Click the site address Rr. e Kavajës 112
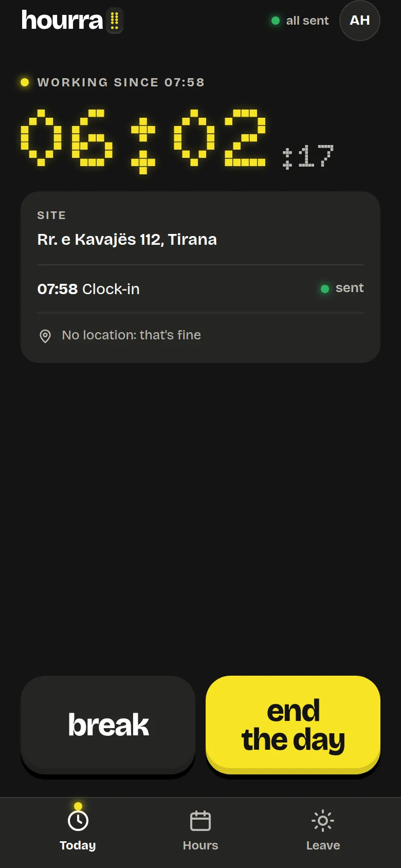This screenshot has height=868, width=401. (x=127, y=240)
